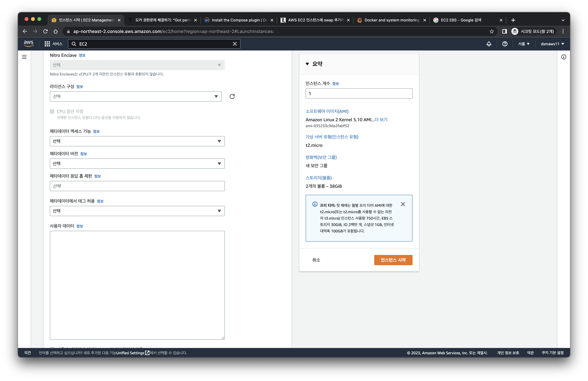Expand the 메타데이터에서 태그 허용 dropdown

pyautogui.click(x=137, y=211)
